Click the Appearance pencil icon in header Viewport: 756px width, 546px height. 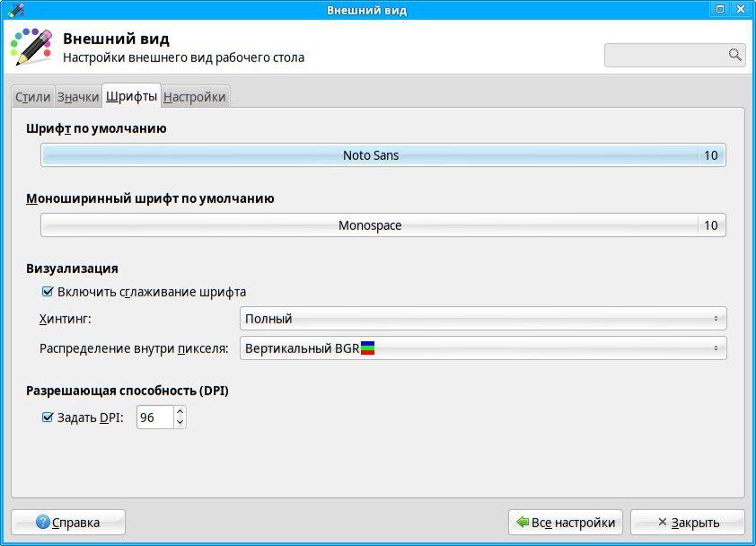pyautogui.click(x=31, y=47)
